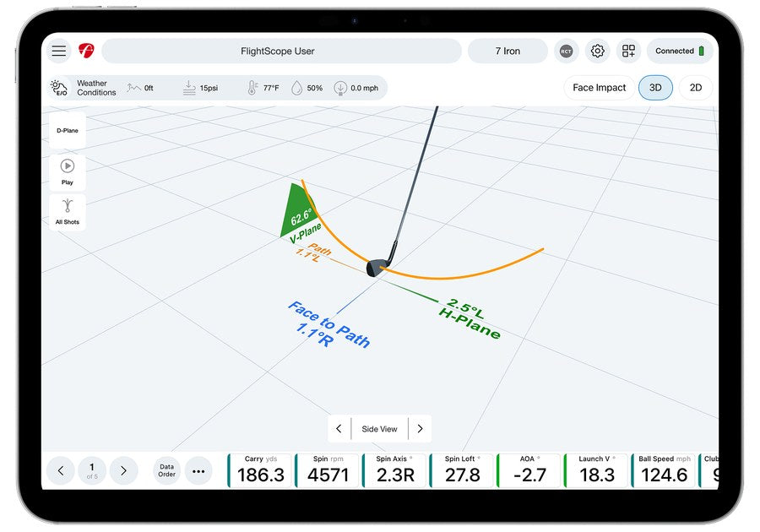Switch to the Face Impact view

coord(599,88)
